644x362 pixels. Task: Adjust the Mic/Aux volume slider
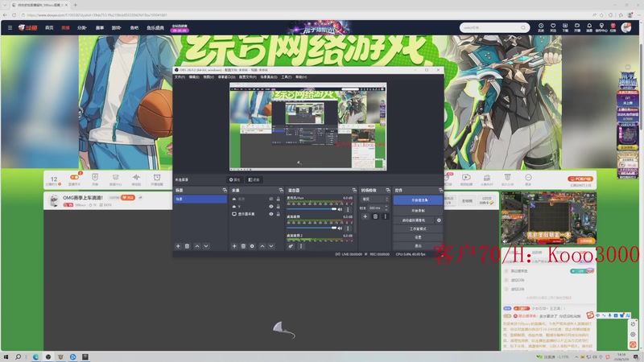click(312, 209)
